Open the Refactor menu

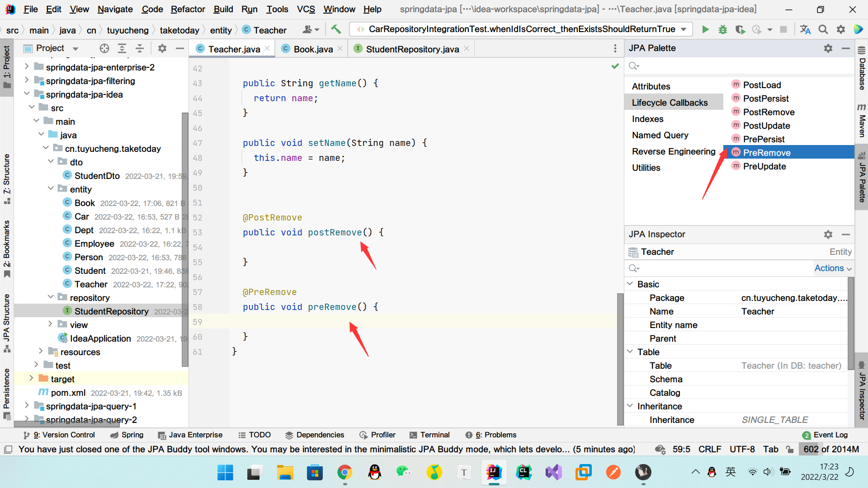click(x=187, y=9)
